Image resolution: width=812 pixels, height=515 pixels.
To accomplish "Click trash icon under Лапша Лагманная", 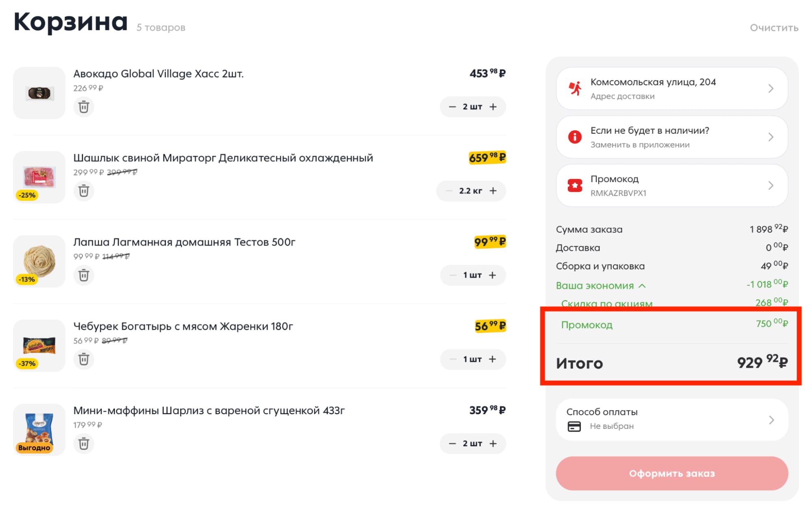I will click(x=84, y=275).
